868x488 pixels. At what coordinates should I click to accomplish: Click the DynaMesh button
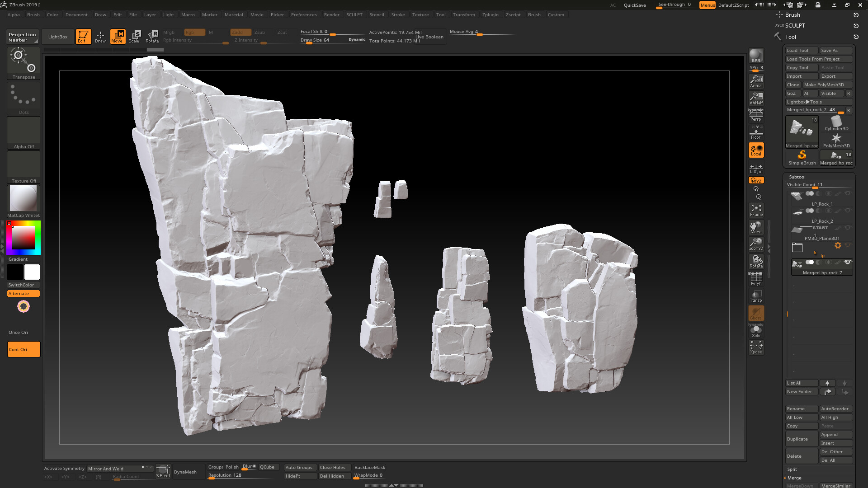185,472
